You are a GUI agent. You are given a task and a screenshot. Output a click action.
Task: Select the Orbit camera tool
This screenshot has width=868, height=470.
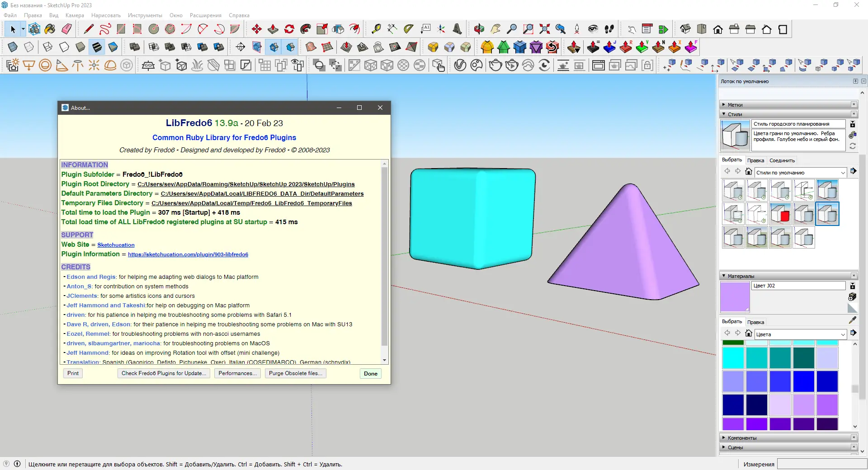coord(479,29)
